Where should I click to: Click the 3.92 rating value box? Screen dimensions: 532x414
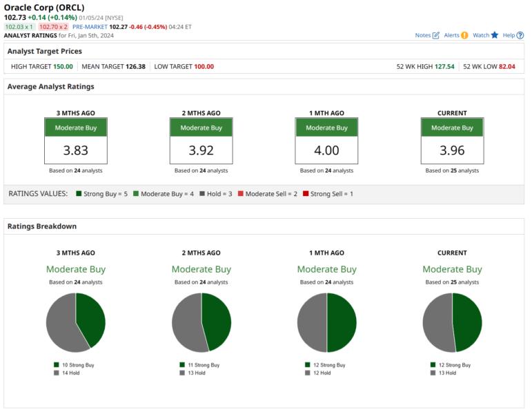201,150
